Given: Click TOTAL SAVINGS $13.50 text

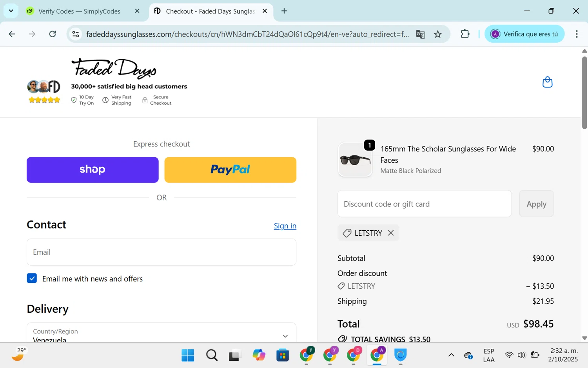Looking at the screenshot, I should point(390,339).
